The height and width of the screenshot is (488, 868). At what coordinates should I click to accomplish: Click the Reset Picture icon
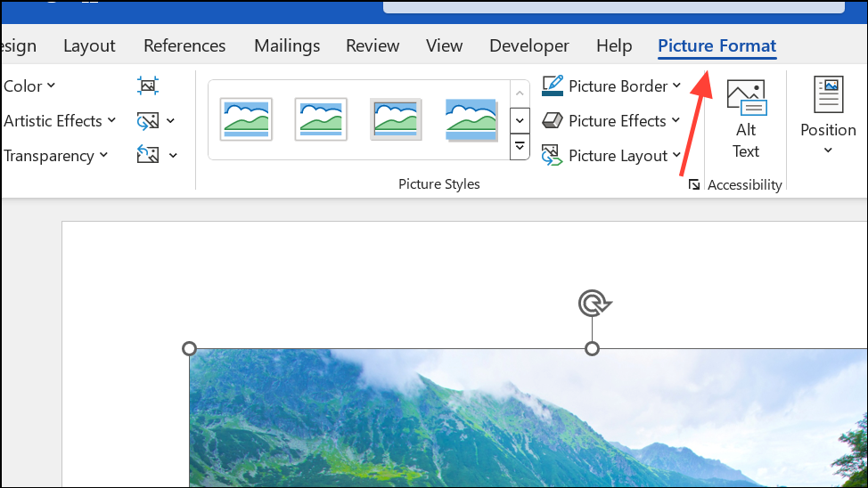148,155
